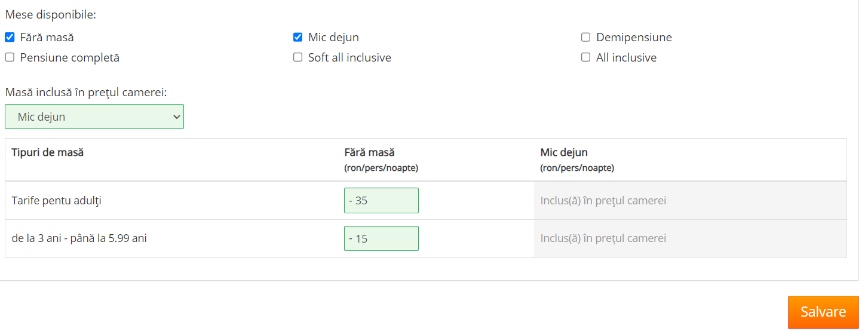This screenshot has height=334, width=868.
Task: Open the Masă inclusă dropdown
Action: pos(94,117)
